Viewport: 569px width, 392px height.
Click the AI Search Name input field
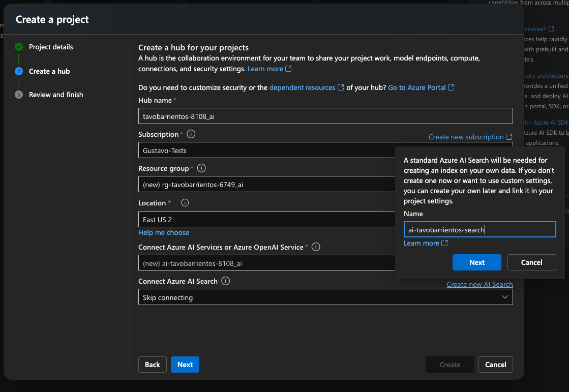pyautogui.click(x=480, y=229)
